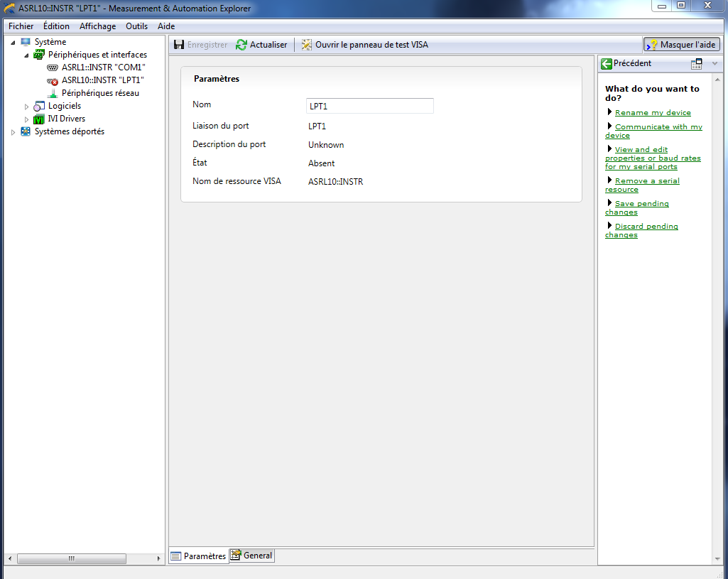The image size is (728, 579).
Task: Click the Paramètres tab icon
Action: pyautogui.click(x=175, y=556)
